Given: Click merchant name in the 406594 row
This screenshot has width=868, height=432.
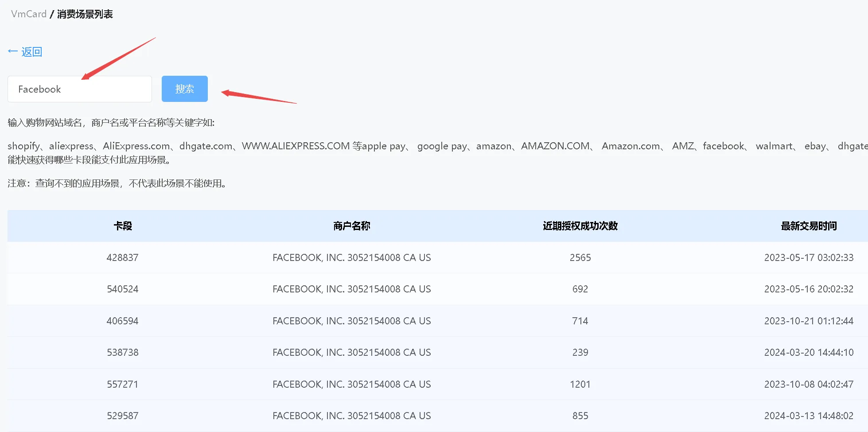Looking at the screenshot, I should click(352, 321).
